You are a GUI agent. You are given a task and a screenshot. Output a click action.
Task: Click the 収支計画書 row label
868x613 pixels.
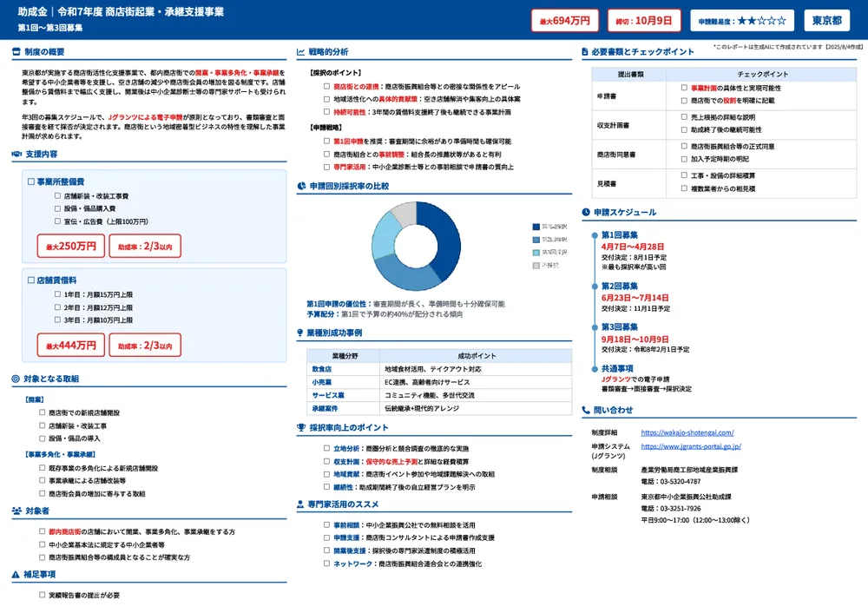tap(613, 125)
